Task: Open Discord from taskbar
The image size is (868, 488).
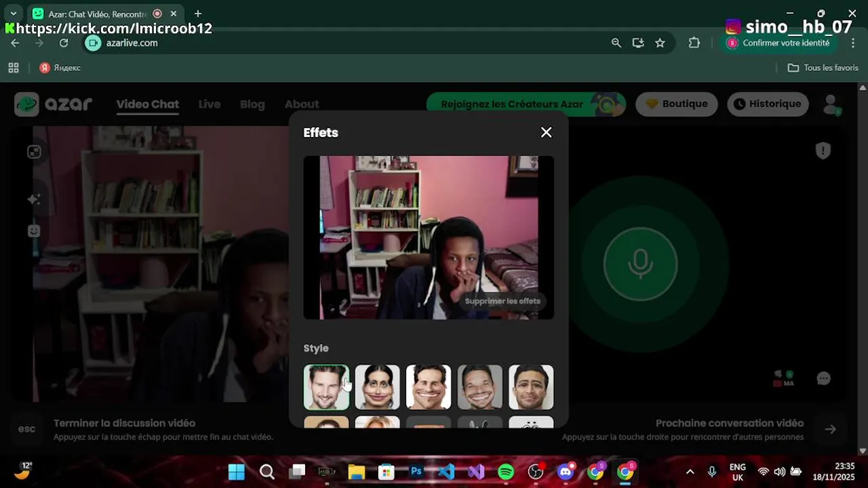Action: pos(566,472)
